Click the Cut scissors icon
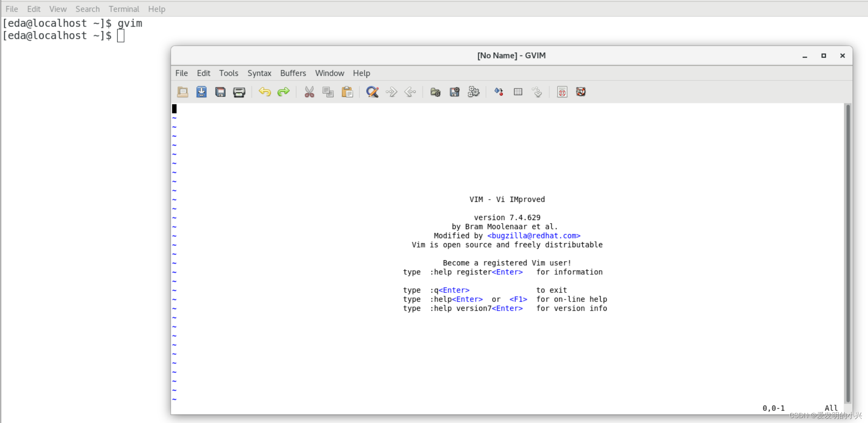 click(x=309, y=92)
